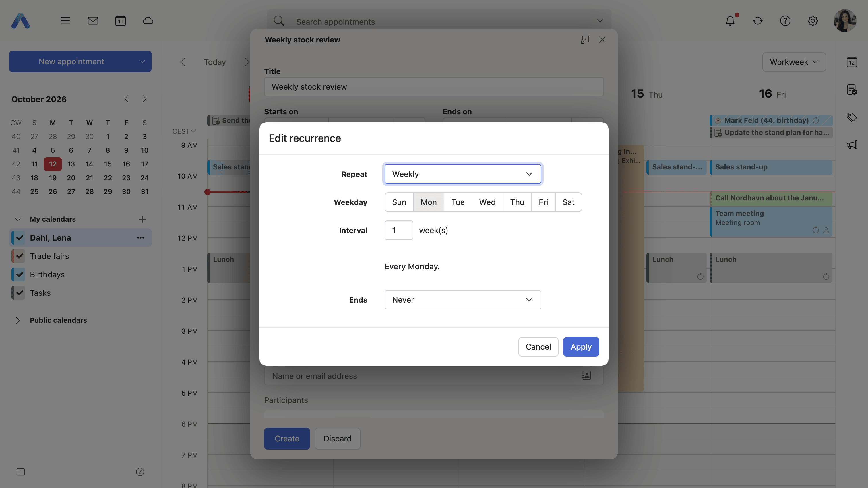
Task: Open the CEST timezone dropdown
Action: point(184,131)
